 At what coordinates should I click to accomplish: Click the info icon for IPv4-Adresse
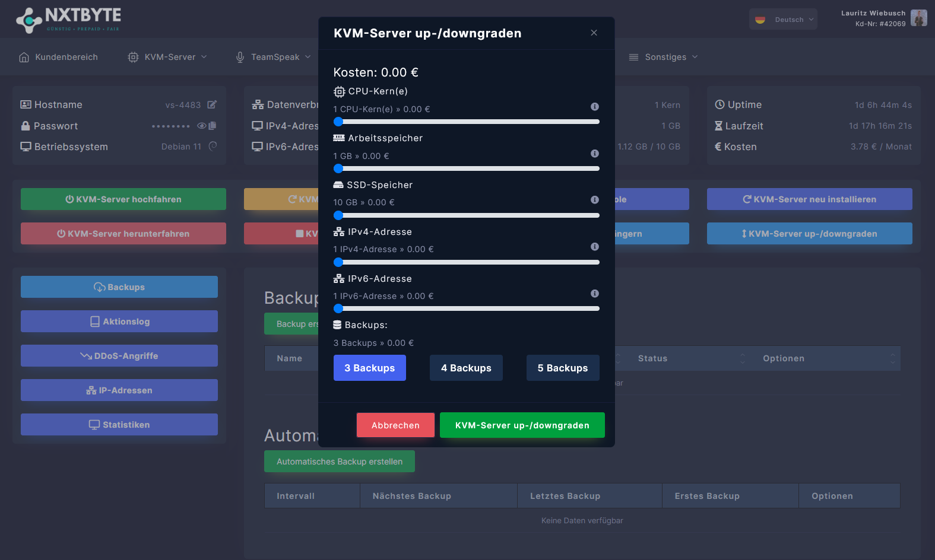click(x=594, y=247)
